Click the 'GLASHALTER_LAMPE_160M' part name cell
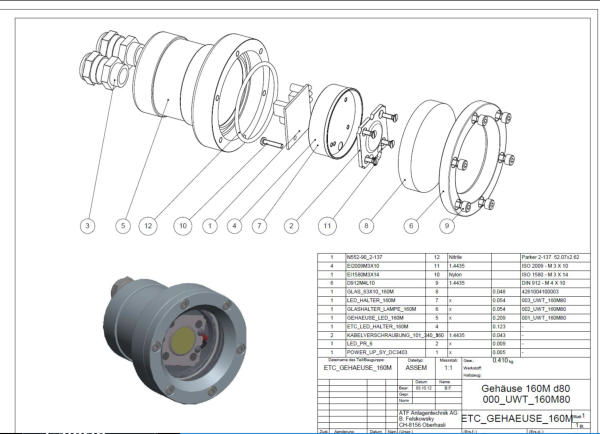The height and width of the screenshot is (434, 600). coord(385,309)
